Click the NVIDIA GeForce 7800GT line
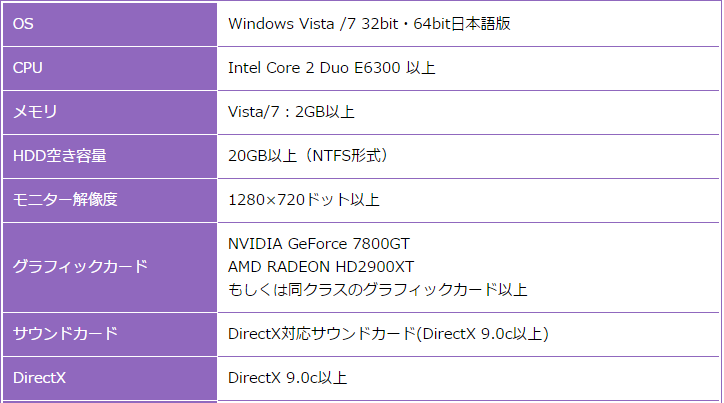The width and height of the screenshot is (724, 403). point(319,244)
